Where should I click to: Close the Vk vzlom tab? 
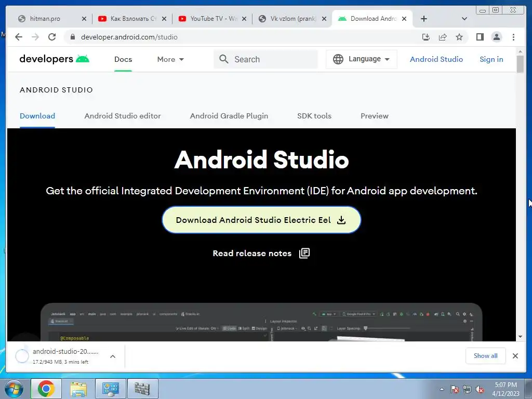tap(324, 19)
